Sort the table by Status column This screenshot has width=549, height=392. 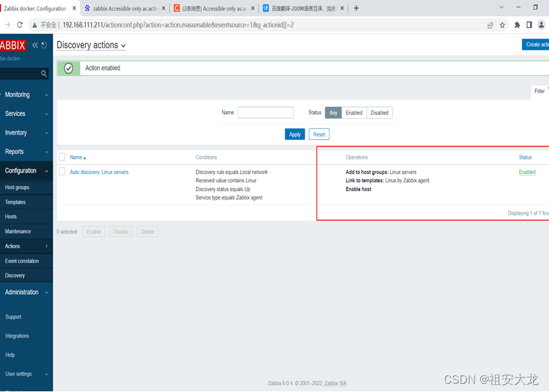click(526, 157)
